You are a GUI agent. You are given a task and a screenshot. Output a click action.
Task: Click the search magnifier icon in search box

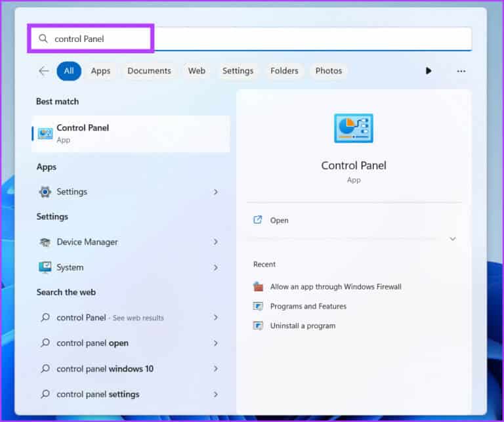click(43, 39)
